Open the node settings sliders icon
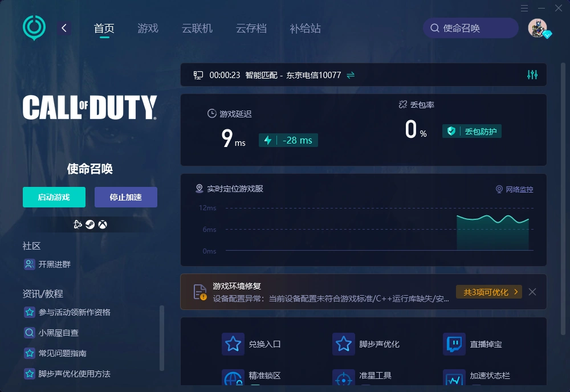 (532, 75)
